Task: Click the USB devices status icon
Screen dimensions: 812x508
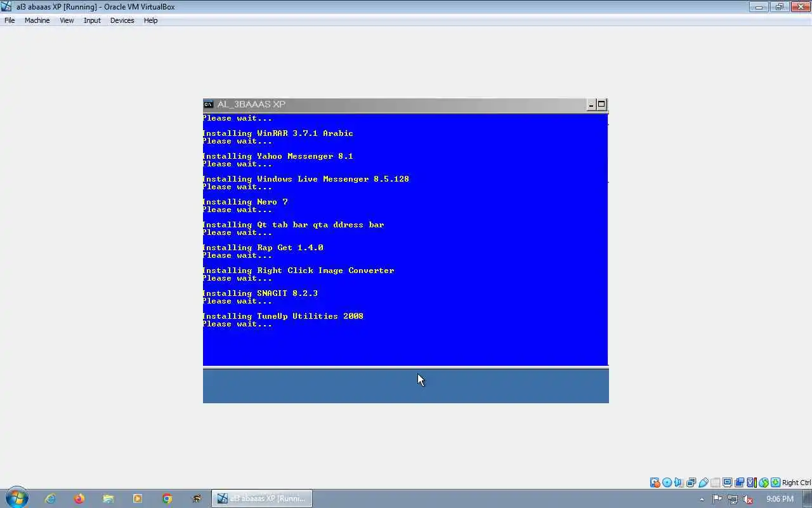Action: tap(704, 483)
